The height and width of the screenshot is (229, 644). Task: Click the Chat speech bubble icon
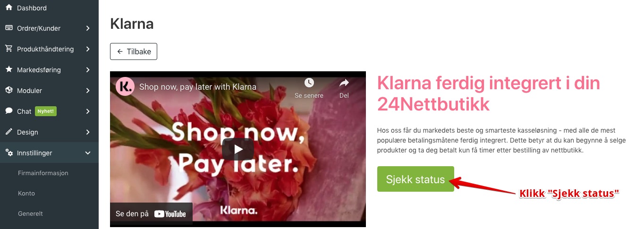tap(9, 111)
